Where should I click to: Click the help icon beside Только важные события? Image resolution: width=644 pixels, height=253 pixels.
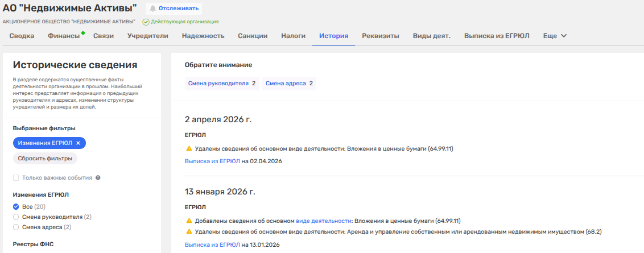[98, 177]
